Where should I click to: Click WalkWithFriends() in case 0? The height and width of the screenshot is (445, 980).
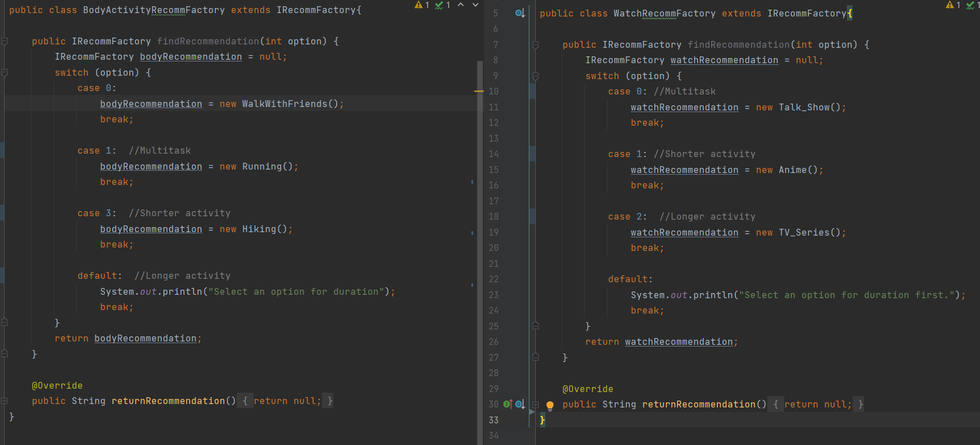[290, 104]
